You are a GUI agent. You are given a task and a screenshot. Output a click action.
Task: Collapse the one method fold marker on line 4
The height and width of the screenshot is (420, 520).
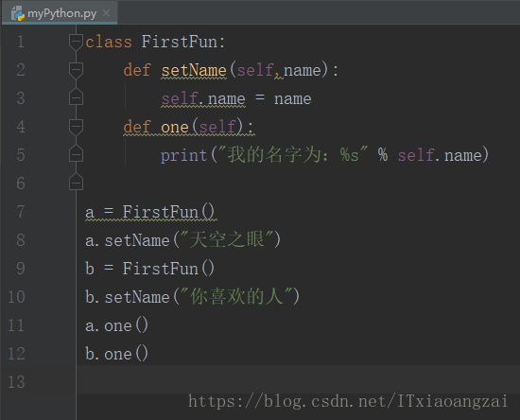coord(76,128)
